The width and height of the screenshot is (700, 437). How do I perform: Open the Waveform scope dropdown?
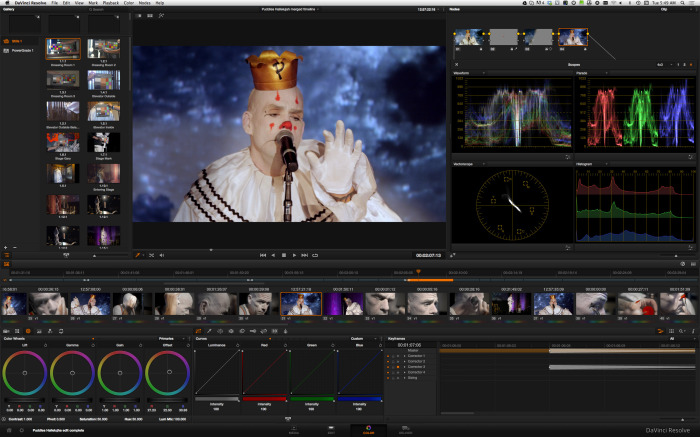click(485, 73)
